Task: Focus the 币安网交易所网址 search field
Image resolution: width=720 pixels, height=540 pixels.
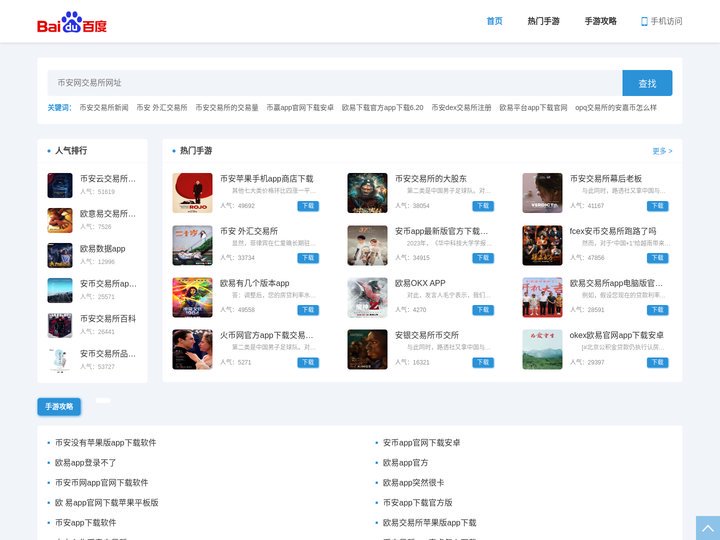Action: (335, 83)
